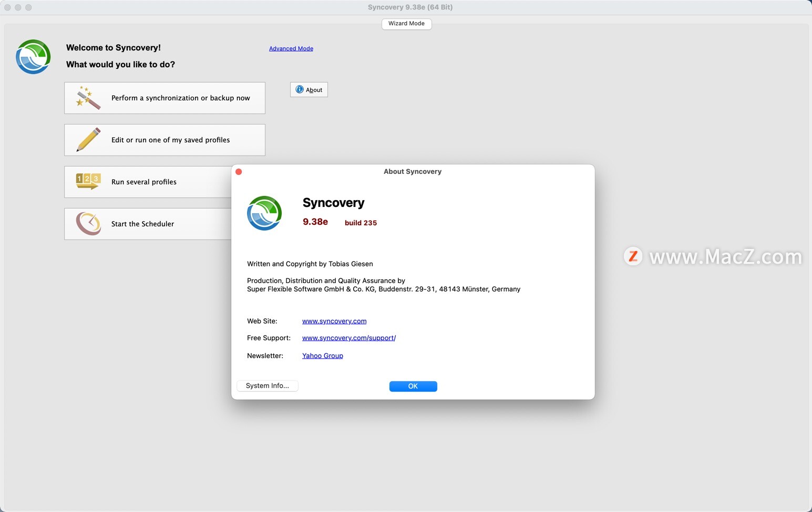Image resolution: width=812 pixels, height=512 pixels.
Task: Open www.syncovery.com web site link
Action: [334, 321]
